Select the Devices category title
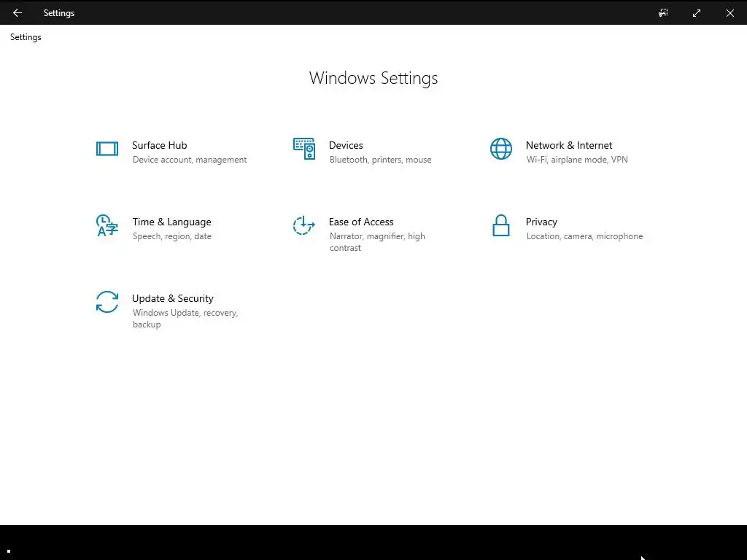This screenshot has width=747, height=560. point(346,145)
